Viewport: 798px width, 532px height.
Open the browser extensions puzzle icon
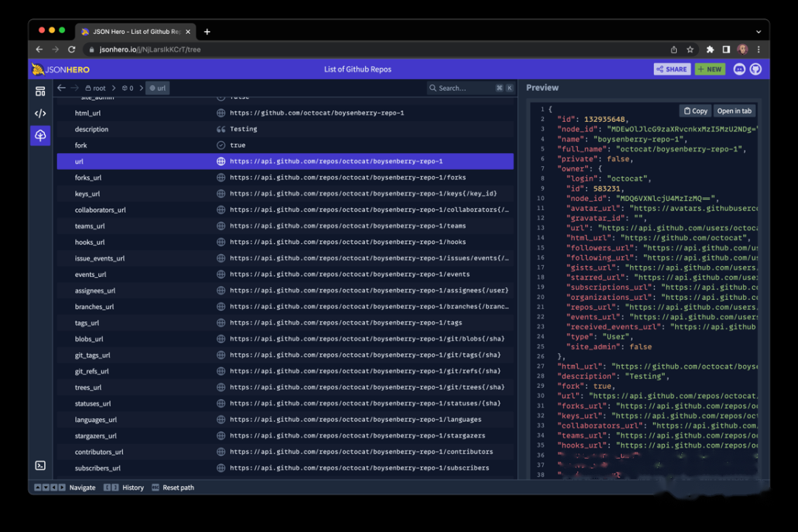coord(710,50)
